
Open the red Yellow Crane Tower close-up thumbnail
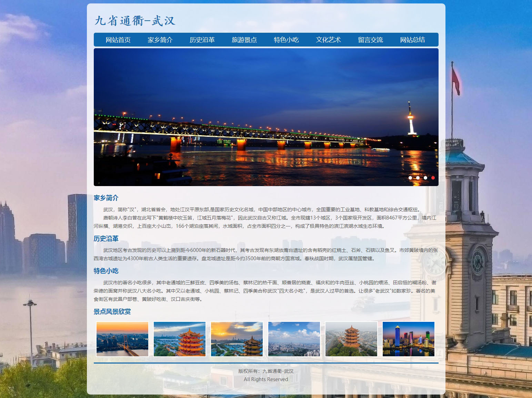180,339
